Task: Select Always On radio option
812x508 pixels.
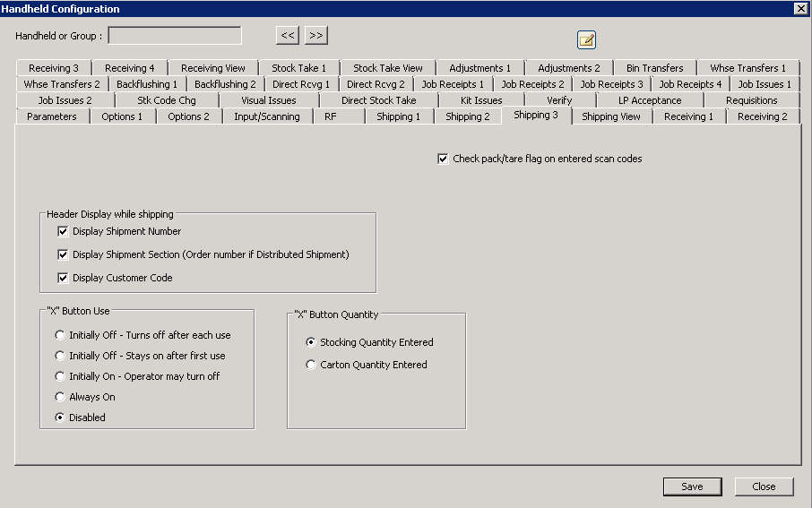Action: (x=60, y=397)
